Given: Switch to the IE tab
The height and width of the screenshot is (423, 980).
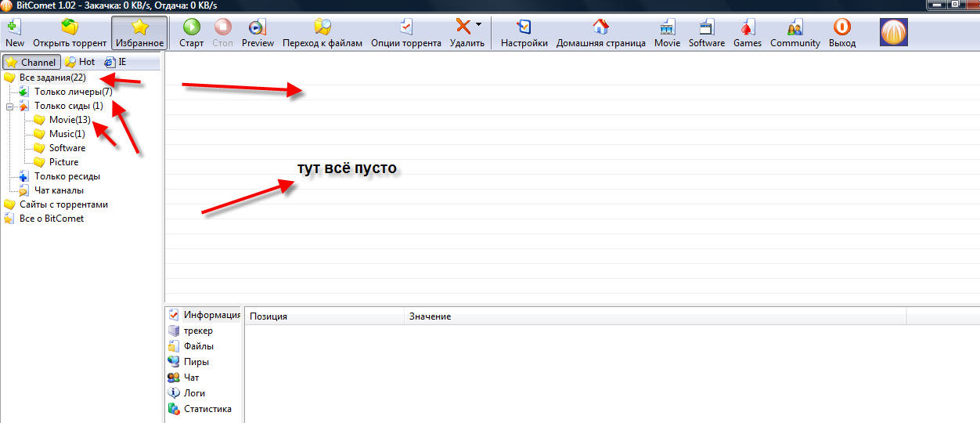Looking at the screenshot, I should click(115, 62).
